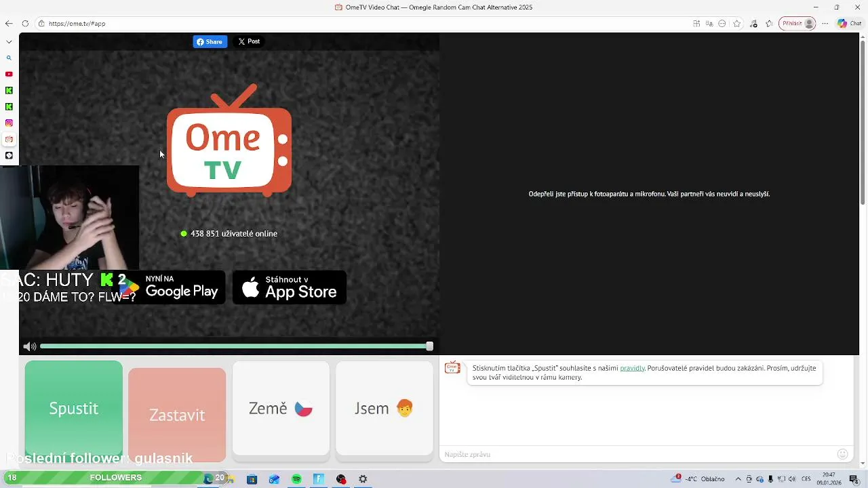This screenshot has width=868, height=488.
Task: Sign in with the Přihlásit profile button
Action: pyautogui.click(x=797, y=23)
